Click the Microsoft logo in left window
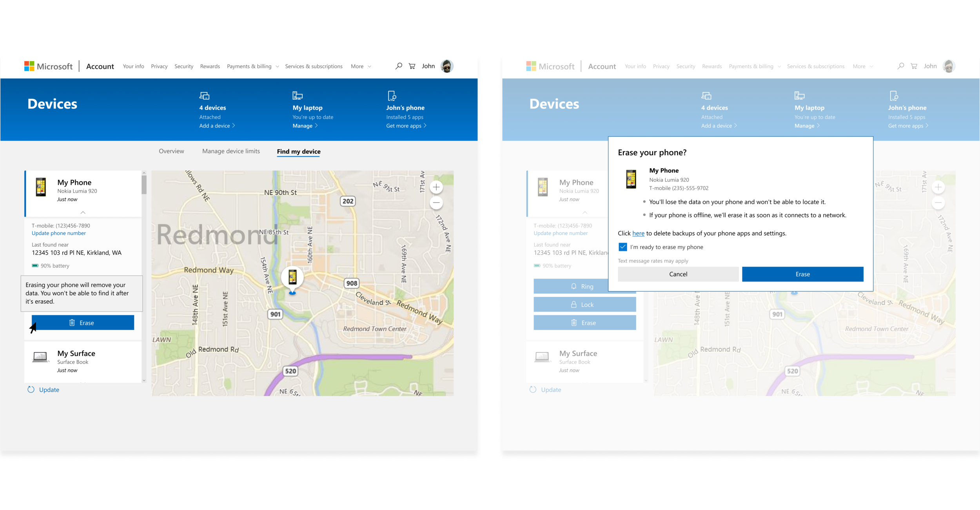Viewport: 980px width, 510px height. tap(48, 66)
